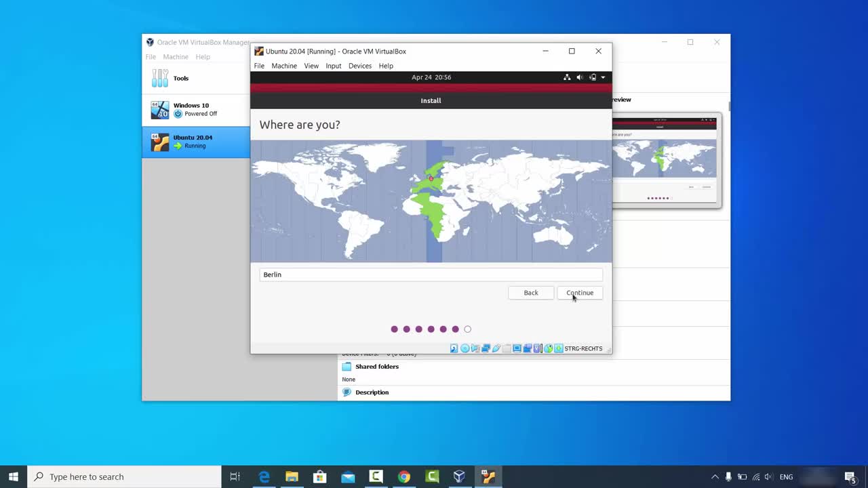
Task: Open File menu in VirtualBox Manager window
Action: point(151,57)
